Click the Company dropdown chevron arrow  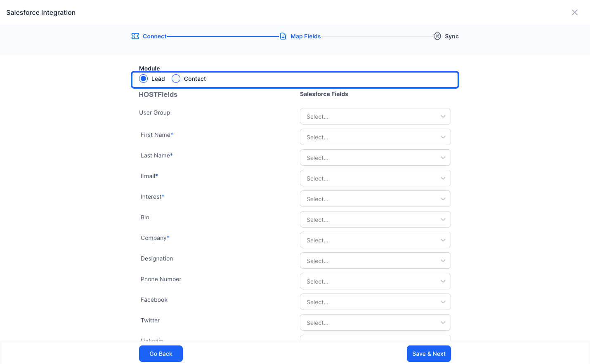[x=443, y=240]
